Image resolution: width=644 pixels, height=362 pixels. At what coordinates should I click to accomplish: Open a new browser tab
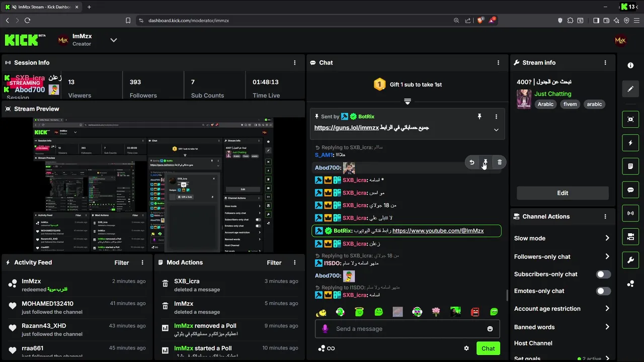[x=89, y=7]
